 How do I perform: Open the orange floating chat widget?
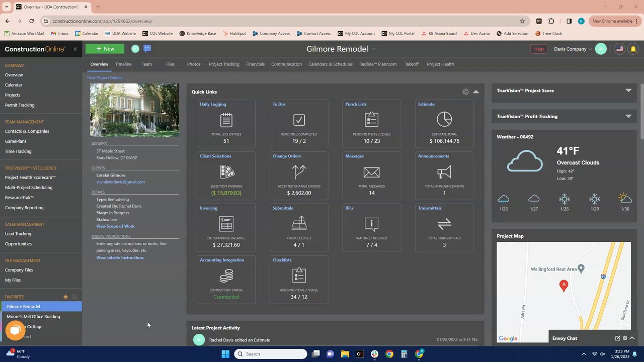15,330
